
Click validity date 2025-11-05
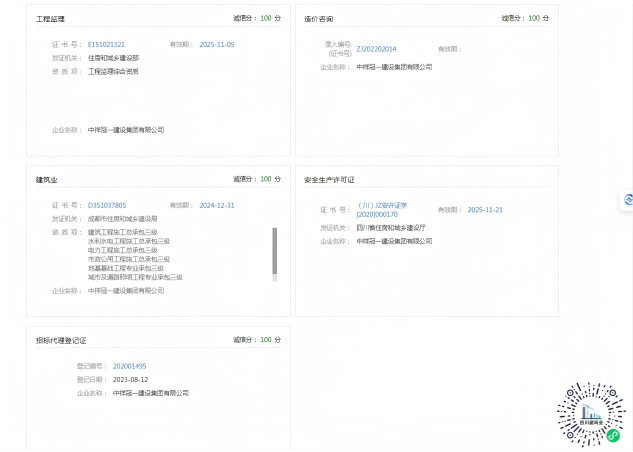(x=217, y=44)
